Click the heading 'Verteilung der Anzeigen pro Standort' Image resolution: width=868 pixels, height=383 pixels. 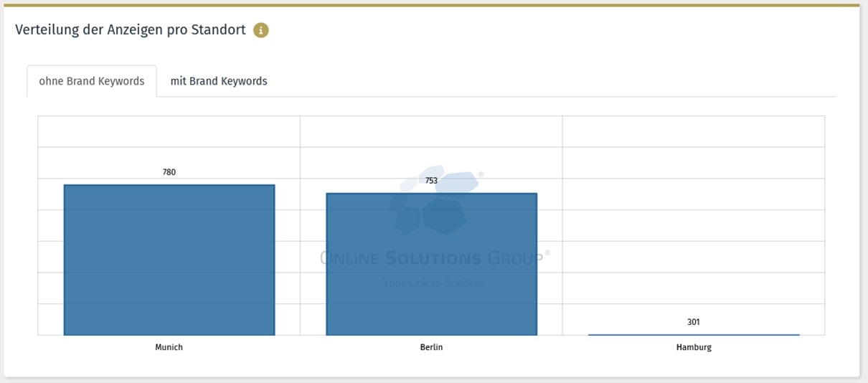[131, 30]
